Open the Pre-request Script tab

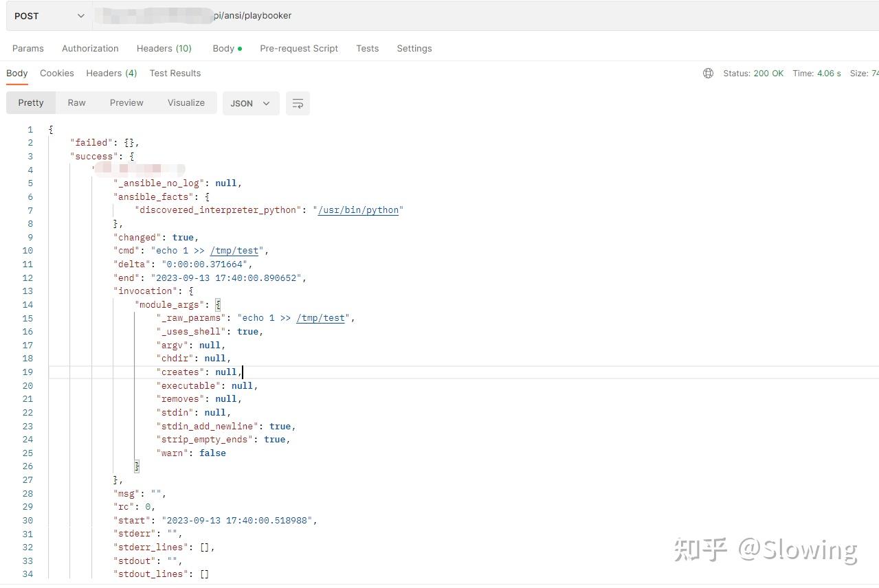coord(299,48)
